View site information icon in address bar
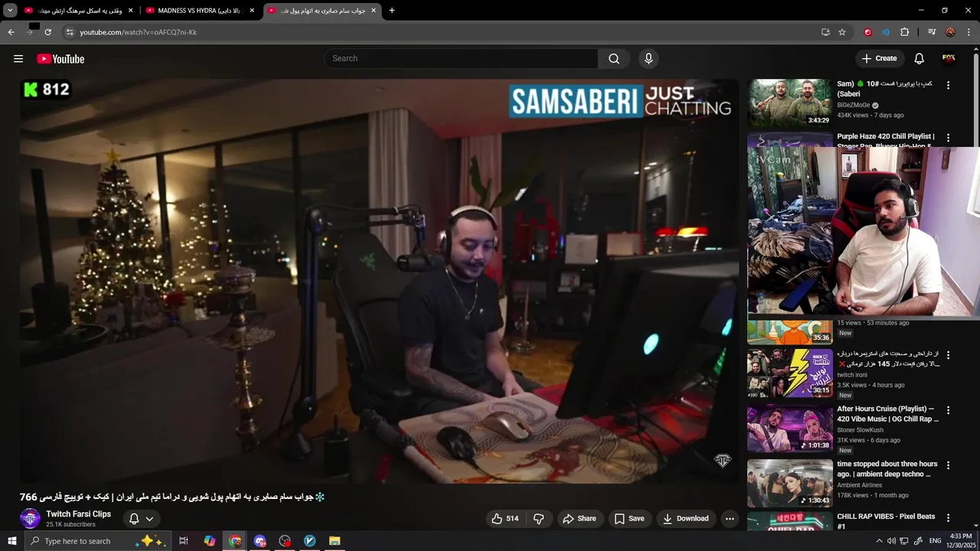Screen dimensions: 980x551 coord(70,32)
